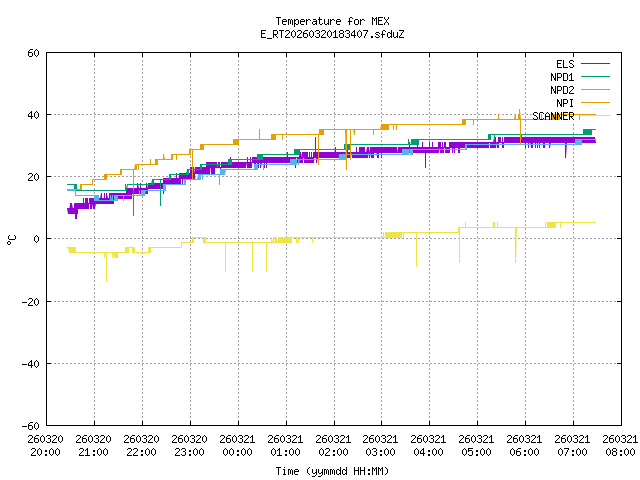Click the NPD2 legend label
Screen dimensions: 640x480
click(562, 90)
